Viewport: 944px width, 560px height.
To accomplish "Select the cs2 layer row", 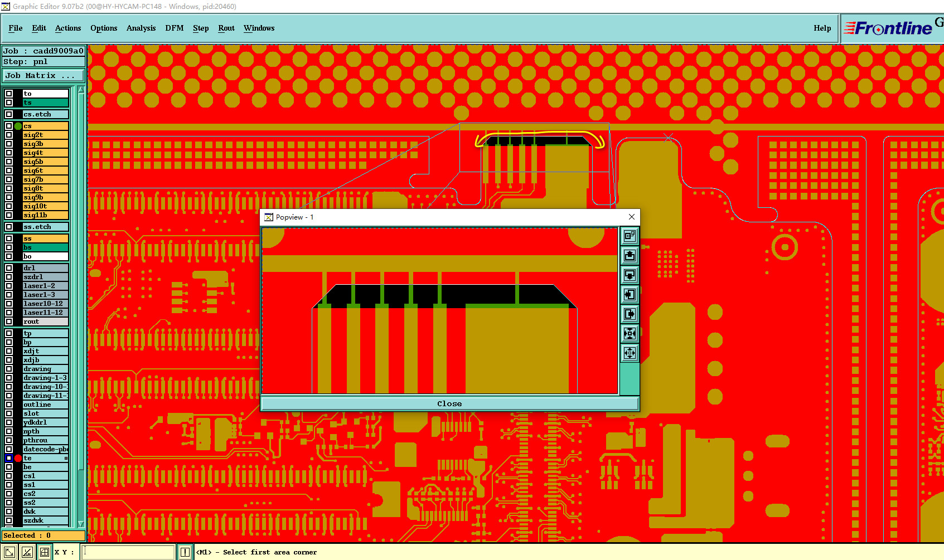I will (x=45, y=494).
